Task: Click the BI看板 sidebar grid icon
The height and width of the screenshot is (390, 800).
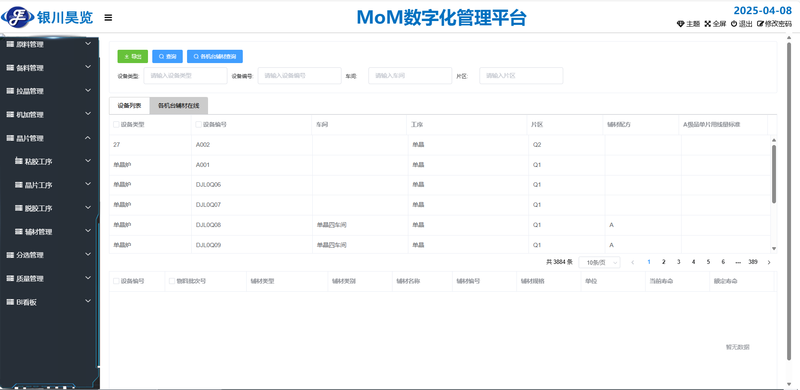Action: (10, 302)
